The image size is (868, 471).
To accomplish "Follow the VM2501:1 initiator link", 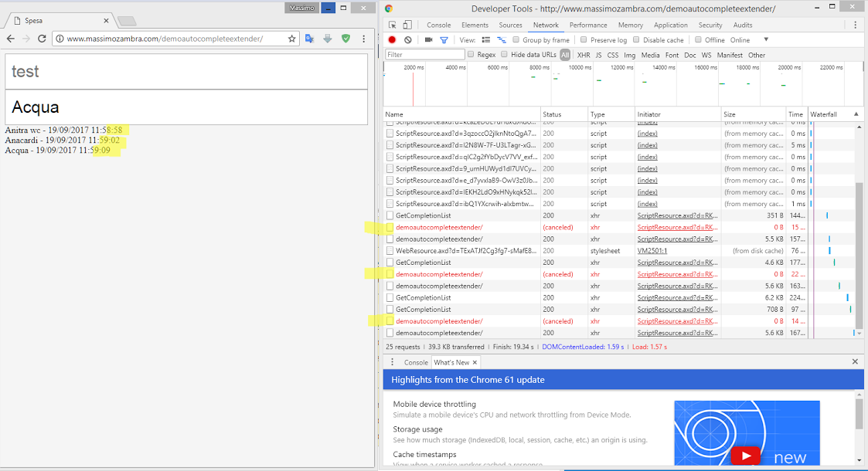I will point(652,250).
